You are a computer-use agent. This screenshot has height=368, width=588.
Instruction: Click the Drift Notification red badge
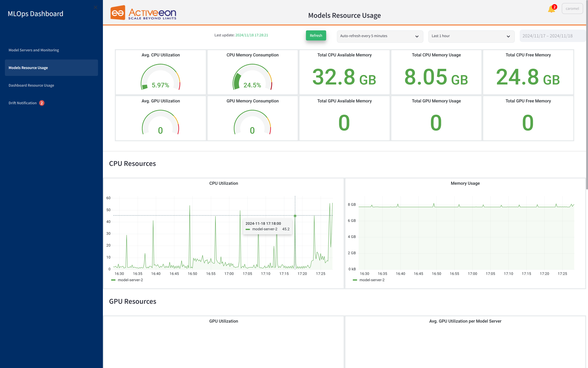[42, 103]
